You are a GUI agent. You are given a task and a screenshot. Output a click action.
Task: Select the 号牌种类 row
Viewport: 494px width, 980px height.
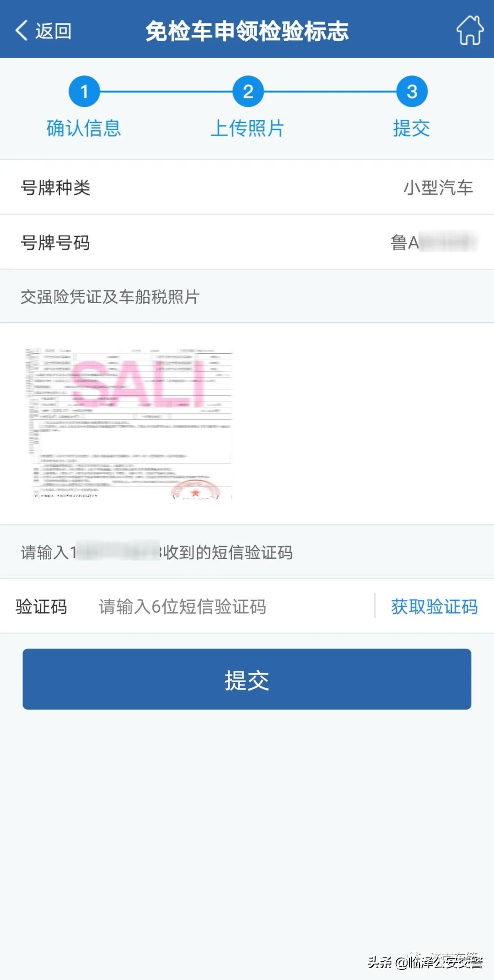pyautogui.click(x=247, y=187)
